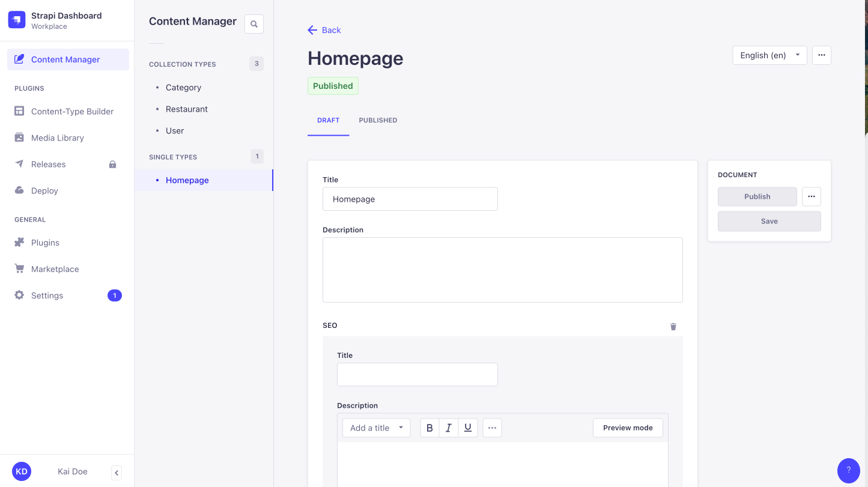868x487 pixels.
Task: Switch to the Published tab
Action: pyautogui.click(x=378, y=120)
